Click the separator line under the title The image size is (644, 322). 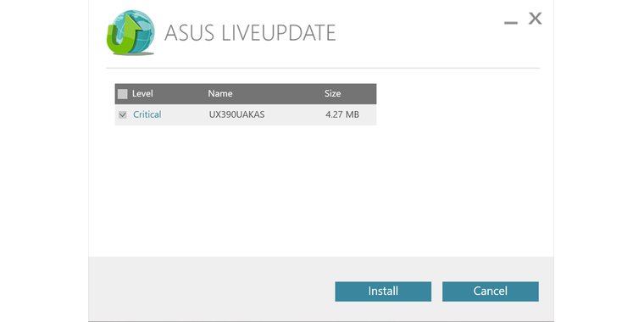click(x=322, y=68)
